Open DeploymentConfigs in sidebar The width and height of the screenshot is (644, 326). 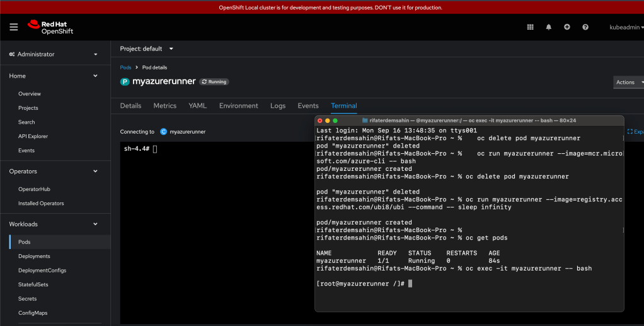(x=42, y=271)
